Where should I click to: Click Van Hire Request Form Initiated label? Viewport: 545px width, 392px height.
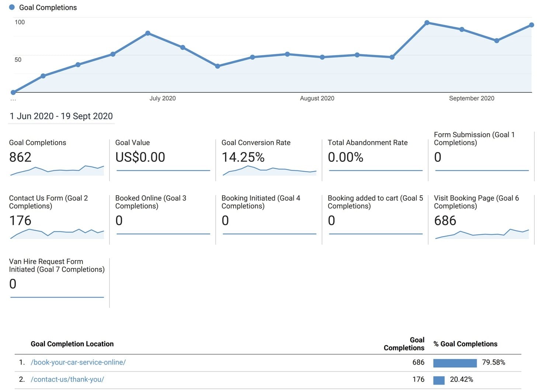[57, 266]
